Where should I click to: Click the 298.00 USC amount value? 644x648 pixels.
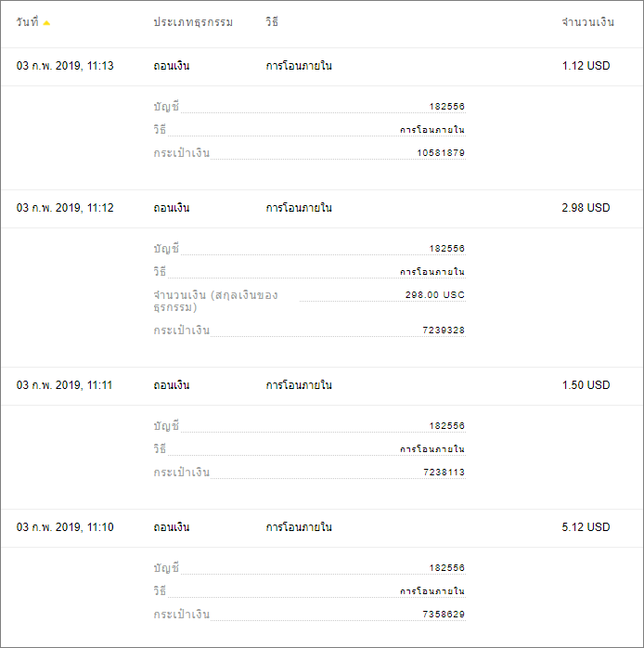pyautogui.click(x=435, y=294)
